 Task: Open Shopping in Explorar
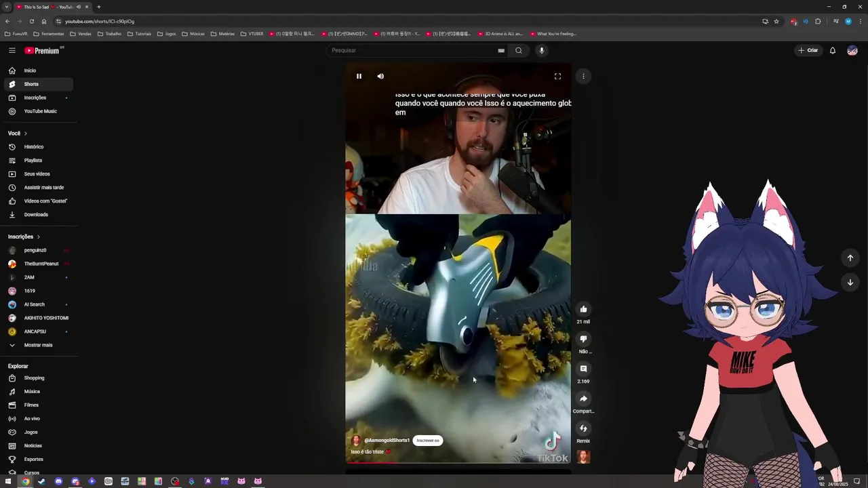click(38, 378)
